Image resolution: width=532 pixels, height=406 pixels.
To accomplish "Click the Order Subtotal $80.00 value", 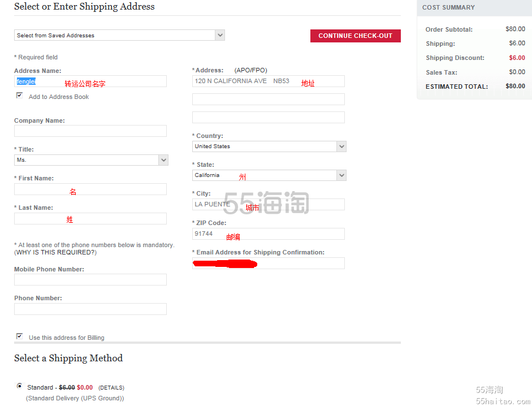I will [x=515, y=29].
